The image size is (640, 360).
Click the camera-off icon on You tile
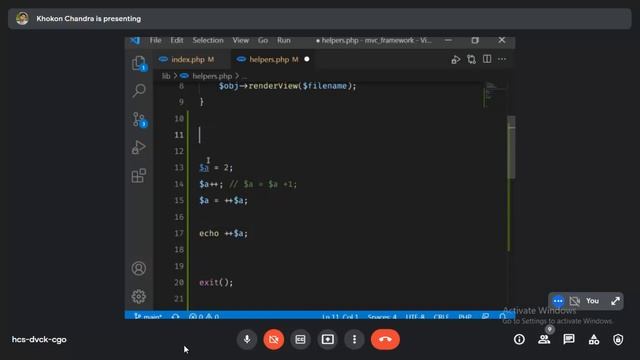(x=575, y=301)
